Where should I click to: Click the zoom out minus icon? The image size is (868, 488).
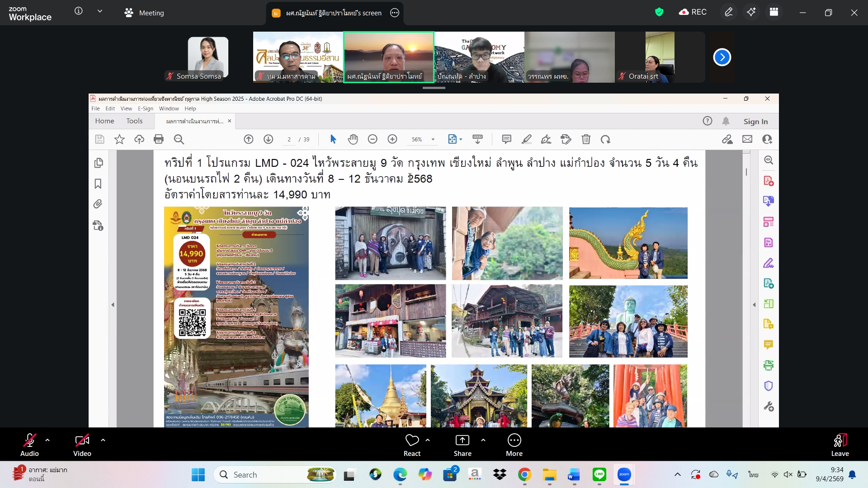(x=373, y=139)
